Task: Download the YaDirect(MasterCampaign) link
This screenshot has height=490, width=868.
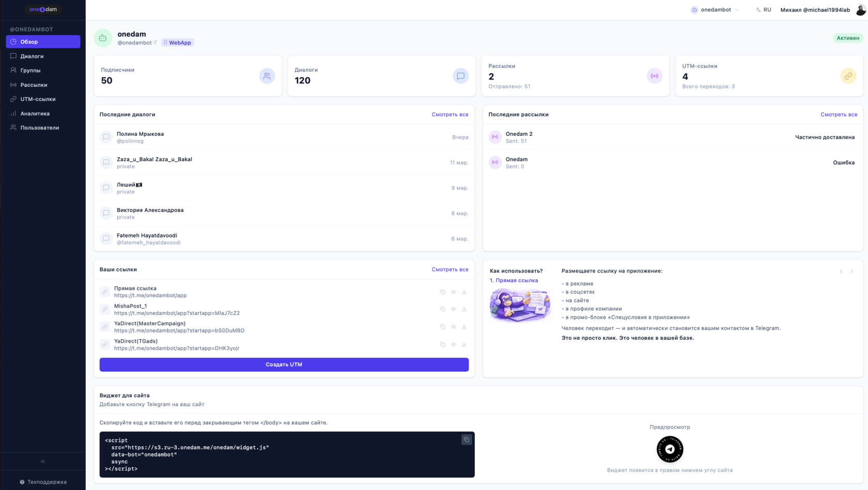Action: coord(464,327)
